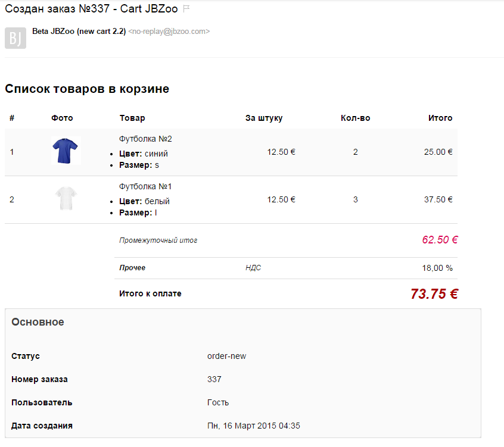Click the За штуку column header

pos(264,118)
